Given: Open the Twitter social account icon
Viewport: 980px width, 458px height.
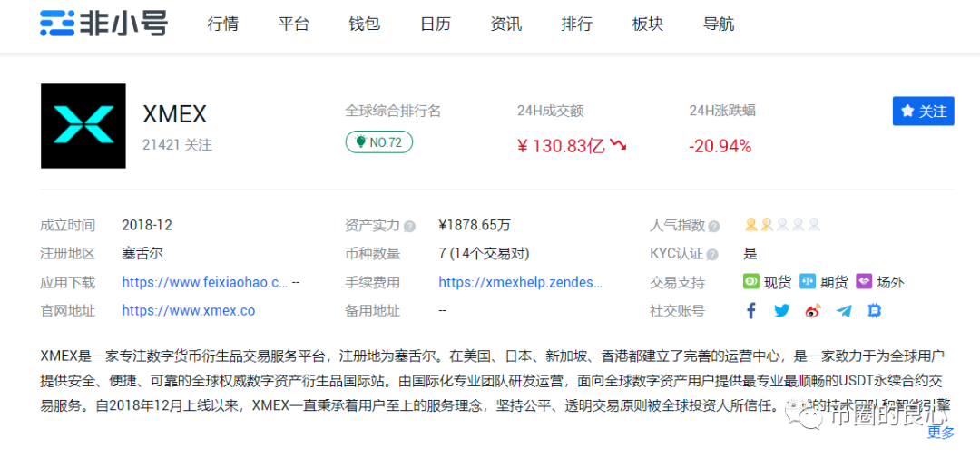Looking at the screenshot, I should coord(782,310).
